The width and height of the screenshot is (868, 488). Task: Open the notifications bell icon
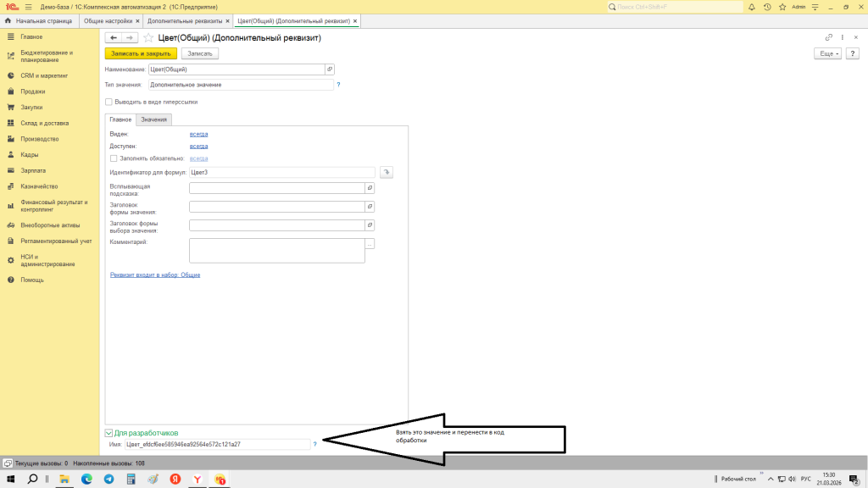[x=752, y=7]
